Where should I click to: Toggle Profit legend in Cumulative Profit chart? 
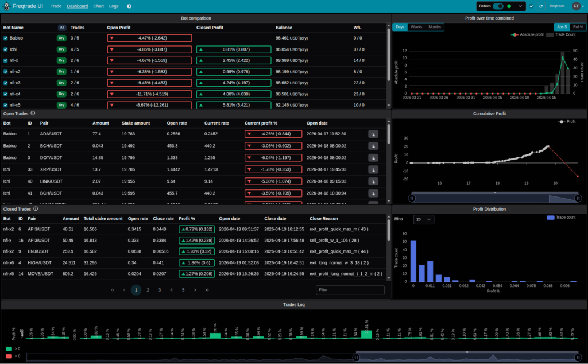pos(567,122)
